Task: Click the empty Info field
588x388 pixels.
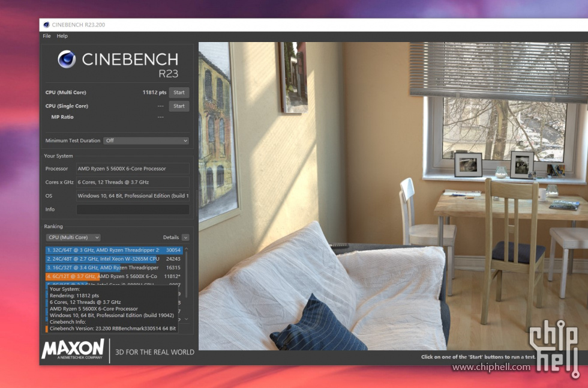Action: pyautogui.click(x=133, y=210)
